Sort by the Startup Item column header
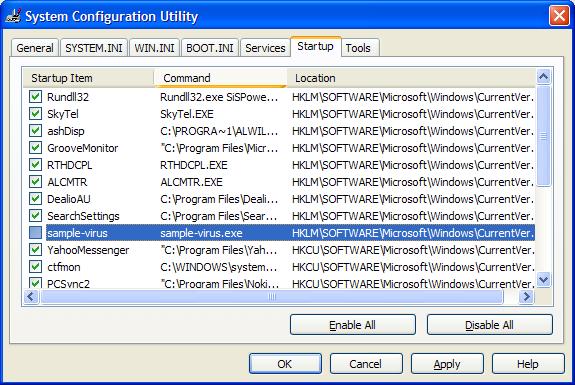The width and height of the screenshot is (575, 385). point(88,78)
